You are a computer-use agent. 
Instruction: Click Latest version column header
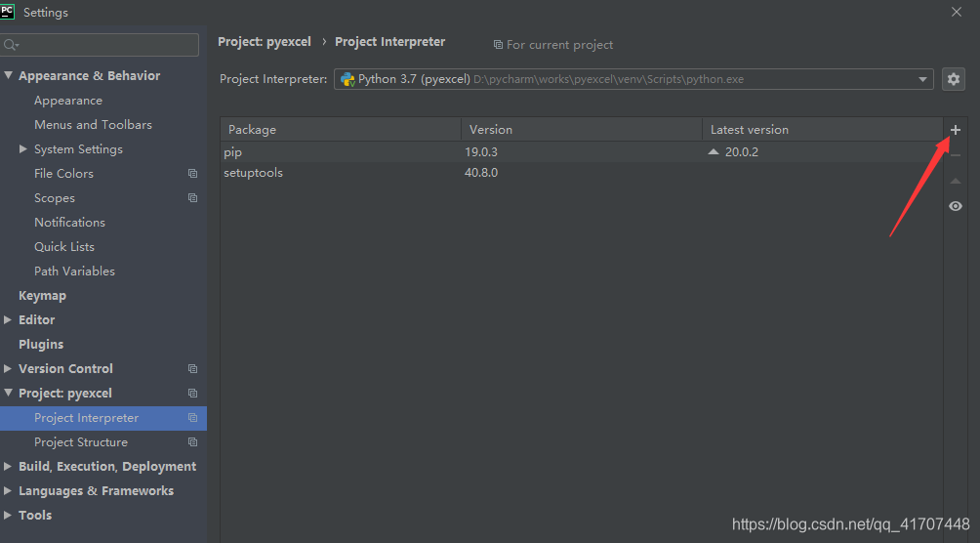[x=823, y=130]
